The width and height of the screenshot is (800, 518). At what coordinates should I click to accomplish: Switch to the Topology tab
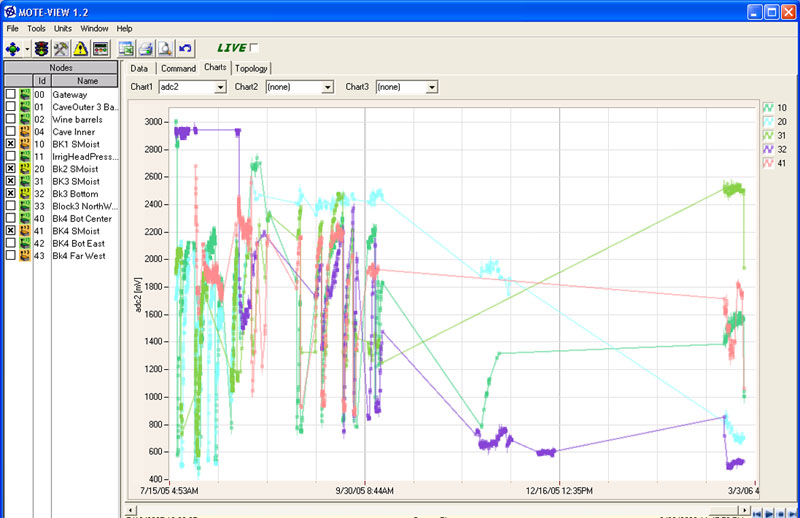point(251,68)
